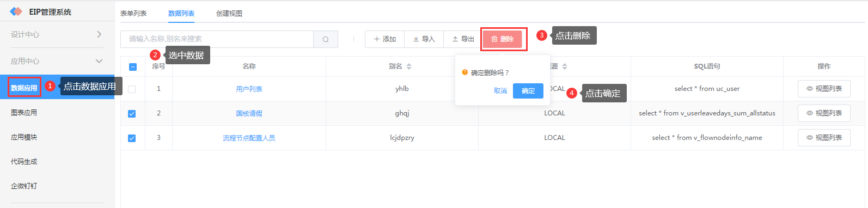Screen dimensions: 868x208
Task: Click the SQL语句 column header
Action: pyautogui.click(x=707, y=66)
